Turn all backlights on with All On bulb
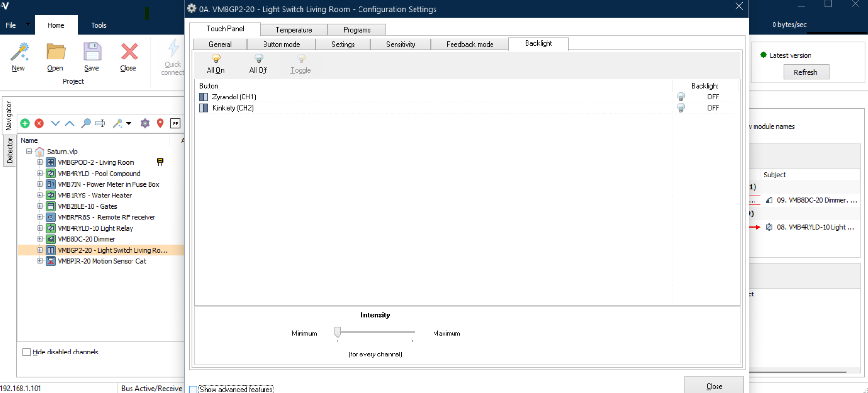The image size is (868, 393). tap(216, 59)
